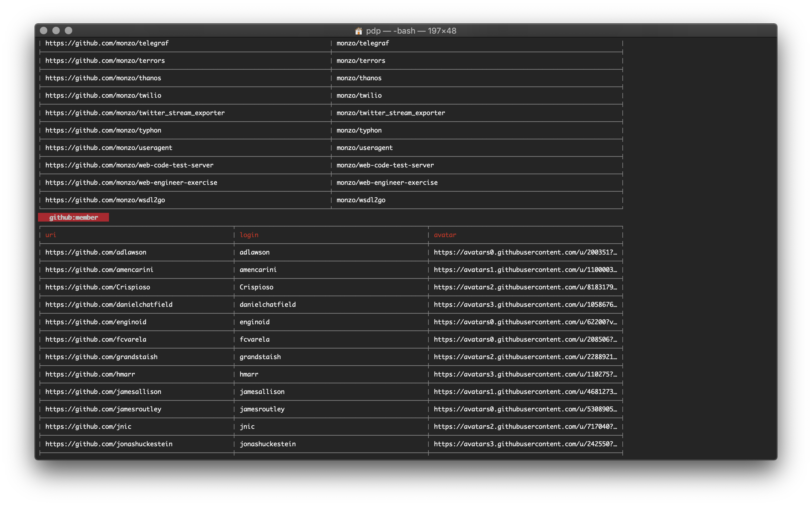812x506 pixels.
Task: Click the monzo/wsdl2go name cell
Action: coord(361,200)
